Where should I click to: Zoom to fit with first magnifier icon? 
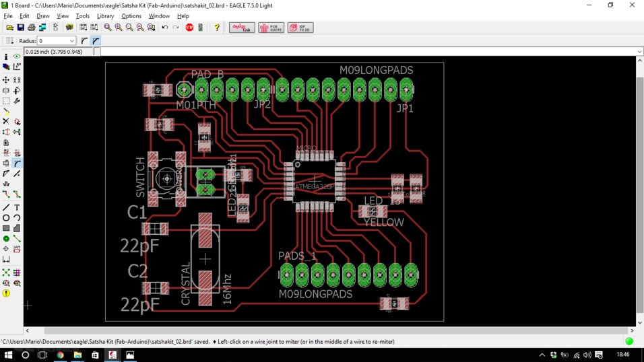click(108, 28)
